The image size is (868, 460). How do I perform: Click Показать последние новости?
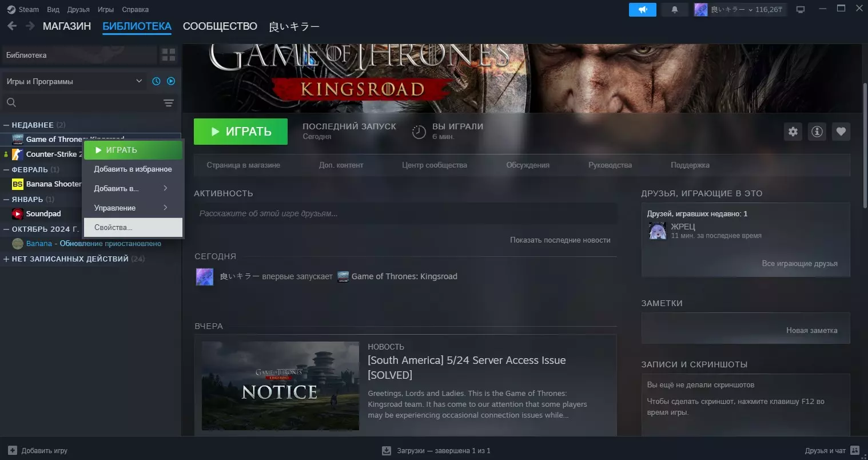[560, 240]
